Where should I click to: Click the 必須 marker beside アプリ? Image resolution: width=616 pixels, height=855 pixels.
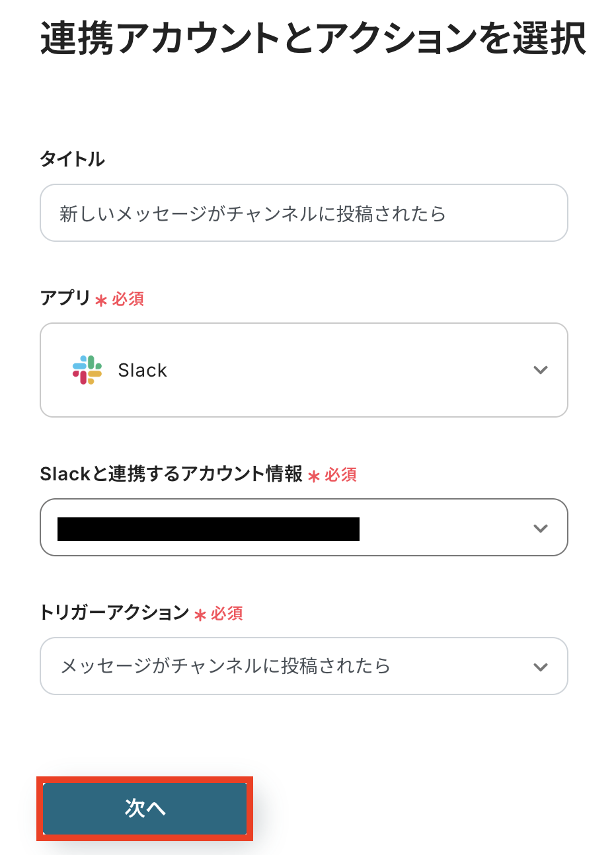coord(128,299)
